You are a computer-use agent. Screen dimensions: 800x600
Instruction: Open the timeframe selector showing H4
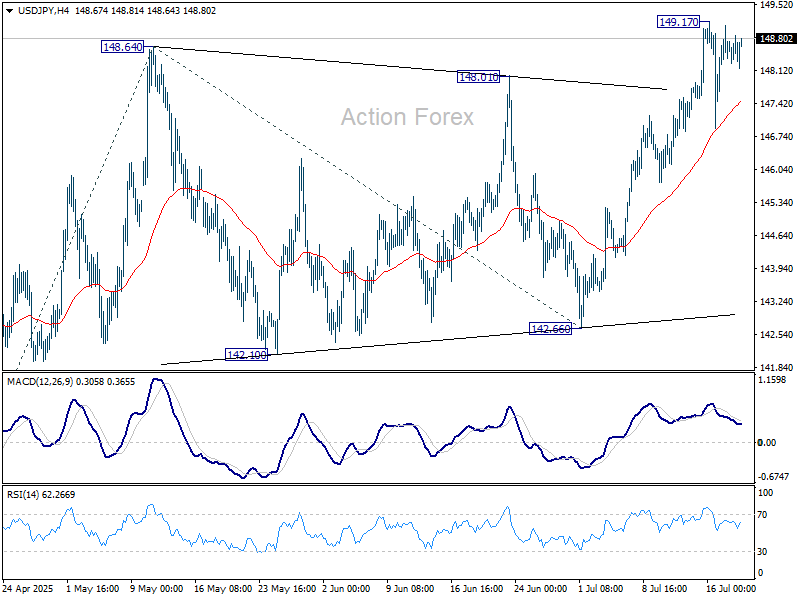click(x=62, y=12)
